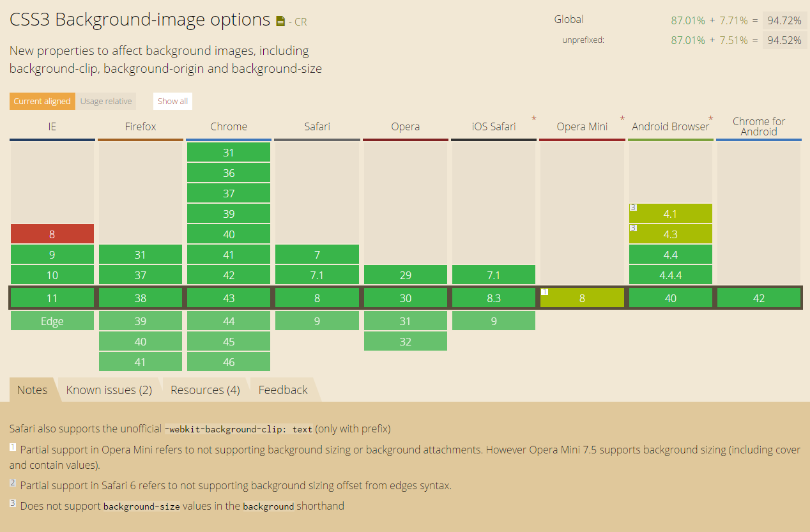This screenshot has width=810, height=532.
Task: Switch to Usage relative view
Action: tap(106, 101)
